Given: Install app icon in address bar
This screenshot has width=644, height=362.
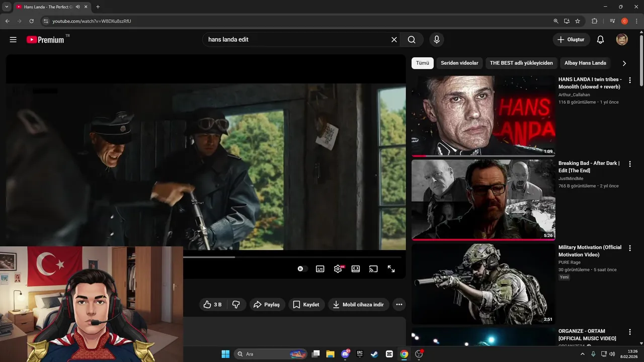Looking at the screenshot, I should pyautogui.click(x=567, y=21).
